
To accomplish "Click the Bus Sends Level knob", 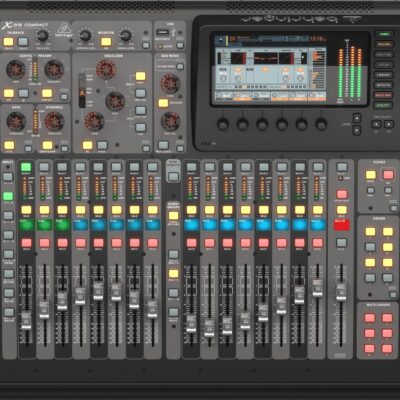I will 170,83.
